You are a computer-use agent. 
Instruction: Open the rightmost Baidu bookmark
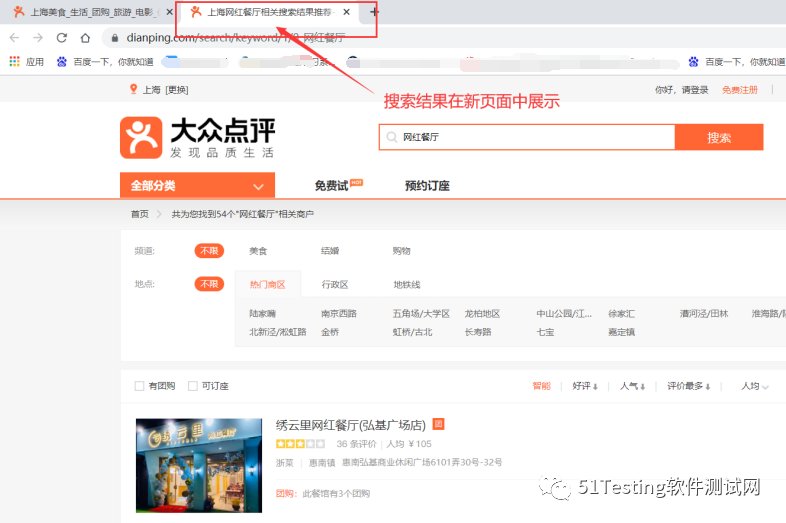tap(736, 62)
